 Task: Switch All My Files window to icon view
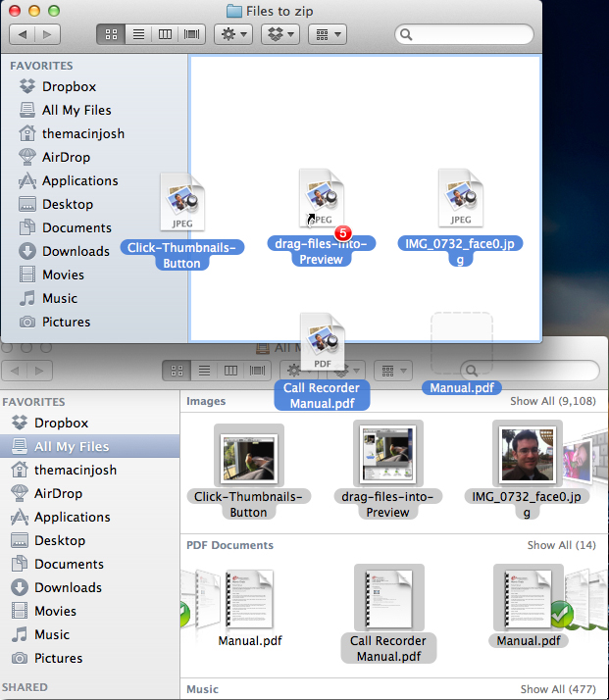pyautogui.click(x=177, y=371)
